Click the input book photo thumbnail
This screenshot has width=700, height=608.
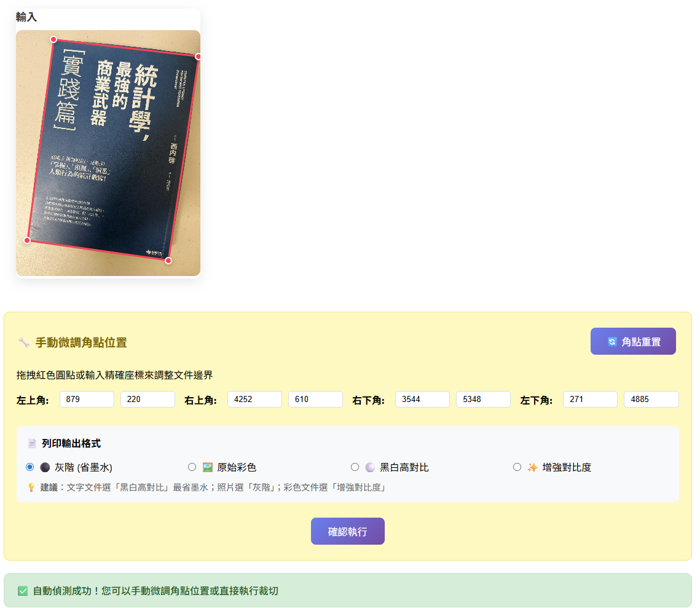pyautogui.click(x=108, y=153)
